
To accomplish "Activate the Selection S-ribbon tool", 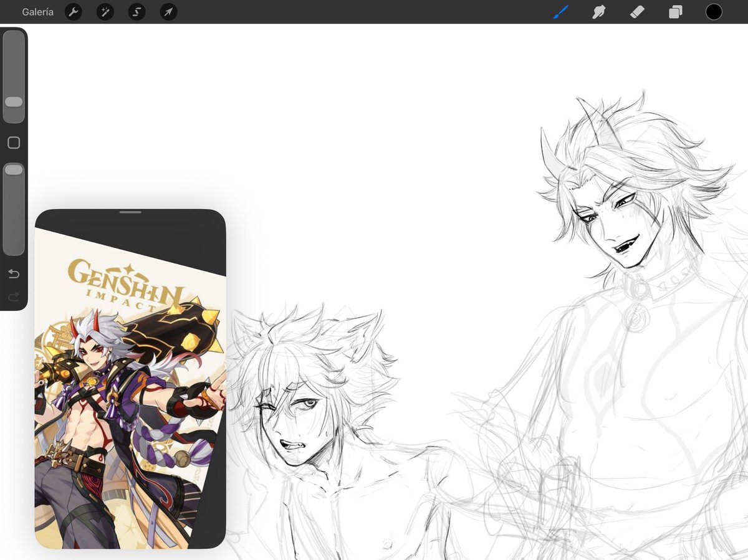I will click(137, 12).
